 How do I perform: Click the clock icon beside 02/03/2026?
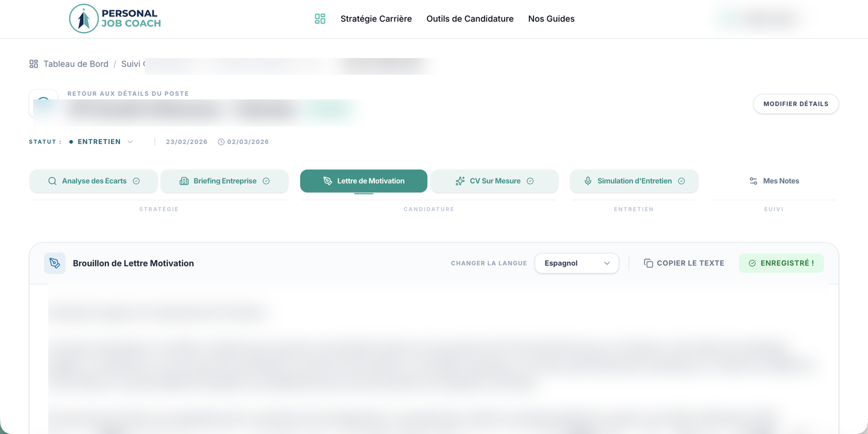[x=221, y=142]
